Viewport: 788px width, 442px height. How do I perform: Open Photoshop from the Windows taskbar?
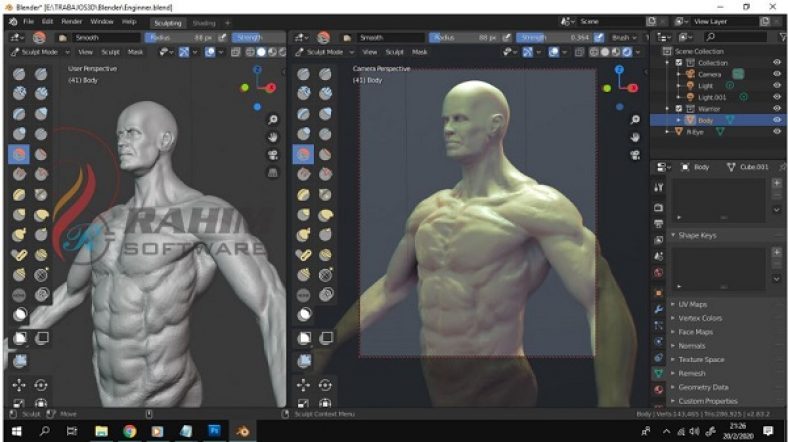click(x=214, y=431)
